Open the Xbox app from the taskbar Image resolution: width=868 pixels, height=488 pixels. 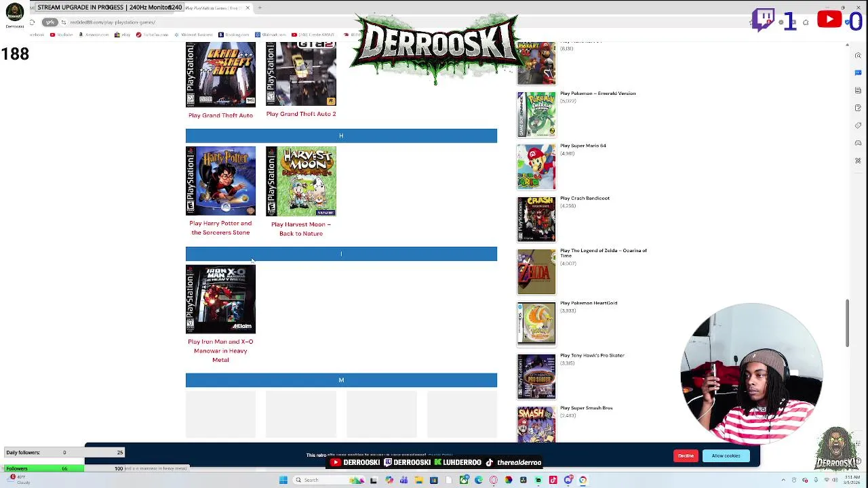tap(465, 480)
